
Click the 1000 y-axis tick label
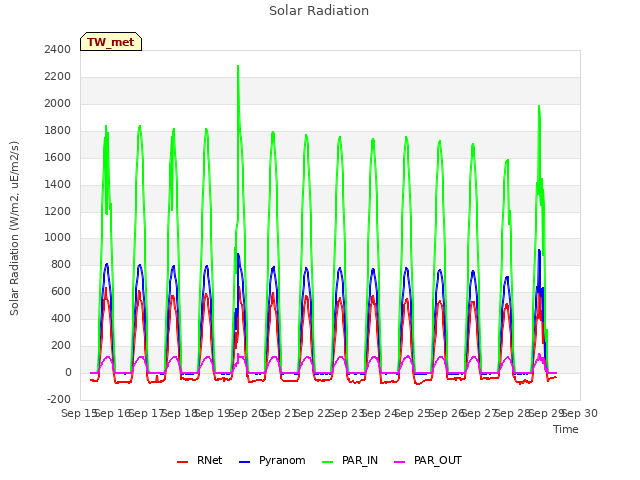[58, 238]
